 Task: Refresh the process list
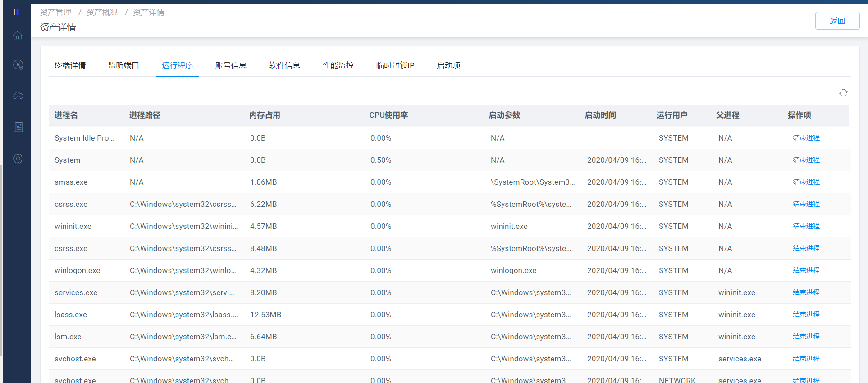(843, 93)
